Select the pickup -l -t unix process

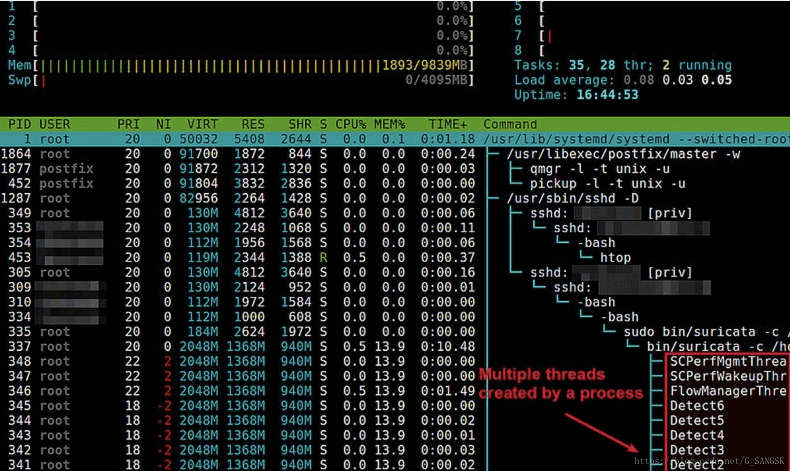tap(608, 183)
